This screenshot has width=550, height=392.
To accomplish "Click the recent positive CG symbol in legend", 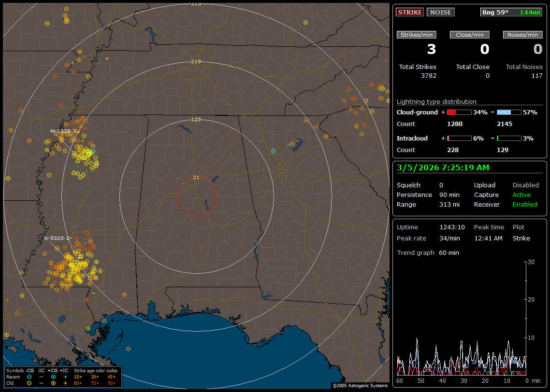I will pyautogui.click(x=53, y=376).
